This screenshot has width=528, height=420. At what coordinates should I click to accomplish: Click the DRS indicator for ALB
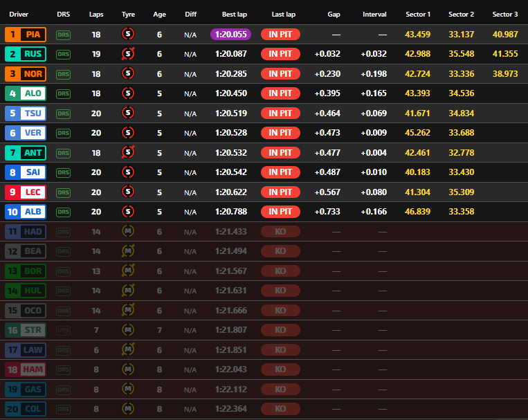tap(63, 212)
